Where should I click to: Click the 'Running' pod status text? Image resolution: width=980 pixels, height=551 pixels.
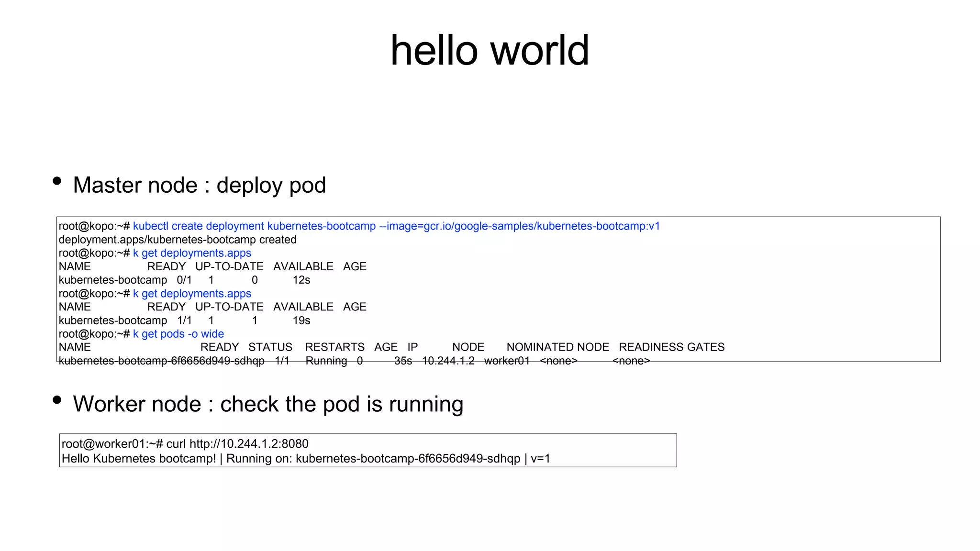pos(326,361)
